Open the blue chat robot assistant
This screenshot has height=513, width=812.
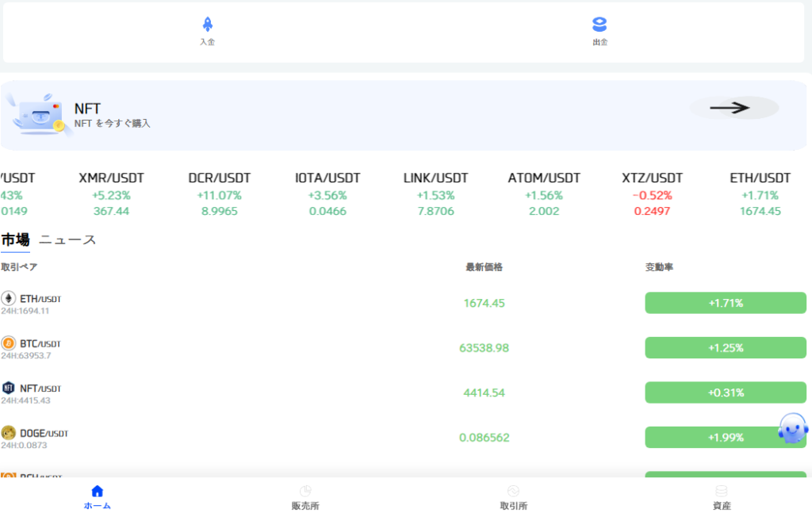[793, 427]
